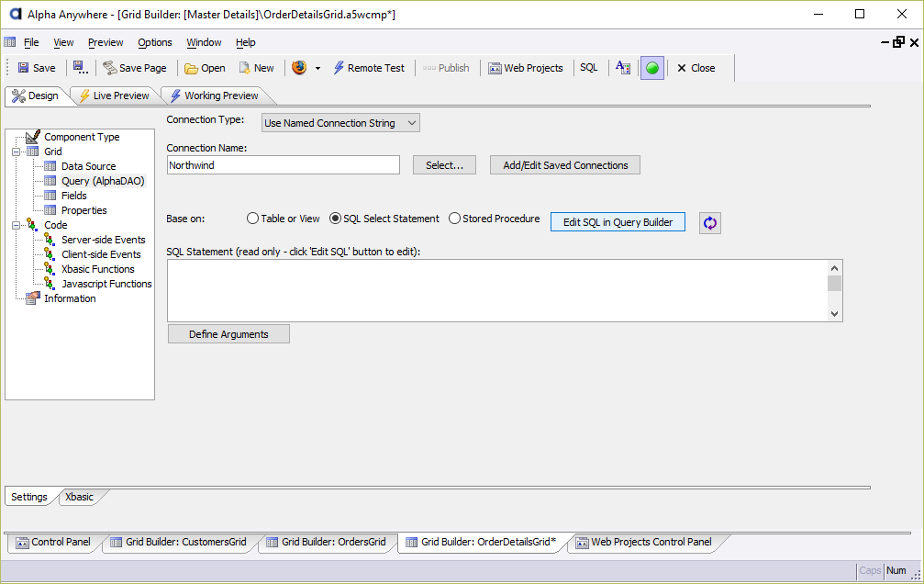
Task: Click the Save As disk icon with dots
Action: coord(80,68)
